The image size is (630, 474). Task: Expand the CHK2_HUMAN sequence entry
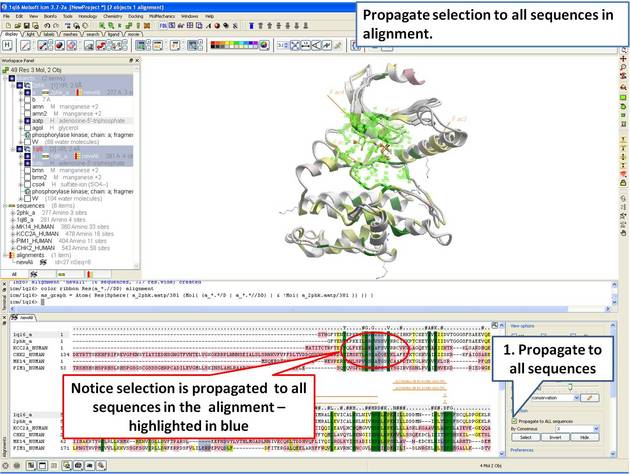[x=13, y=248]
